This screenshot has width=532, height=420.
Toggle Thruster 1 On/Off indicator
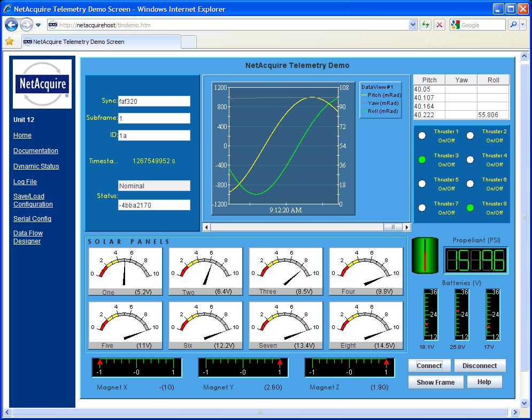click(x=422, y=135)
